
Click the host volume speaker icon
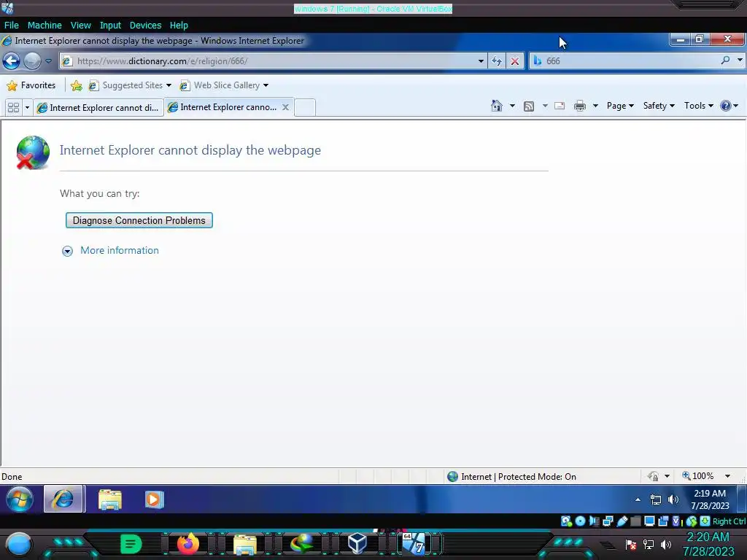666,544
